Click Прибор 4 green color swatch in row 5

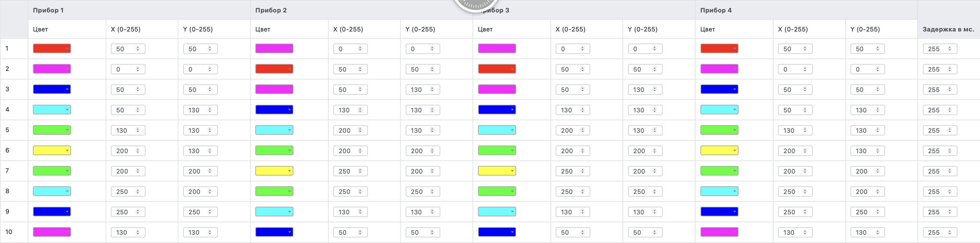click(x=716, y=130)
